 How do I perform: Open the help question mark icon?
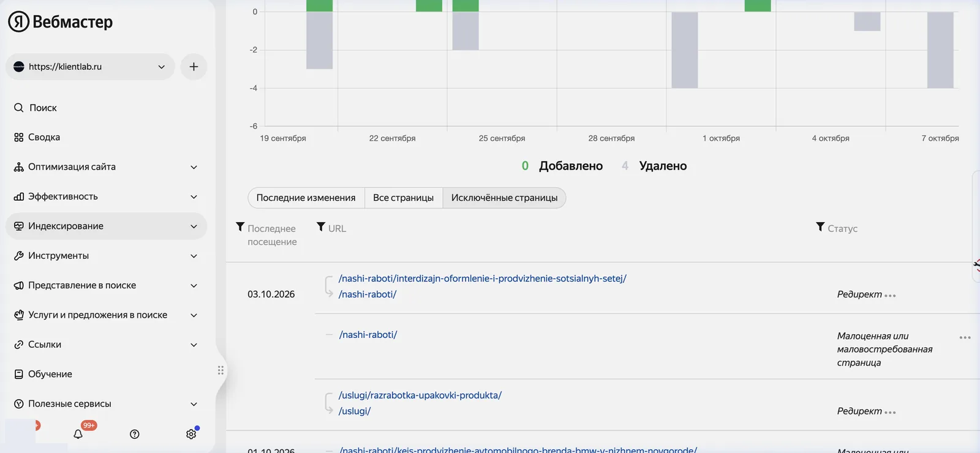pyautogui.click(x=135, y=434)
